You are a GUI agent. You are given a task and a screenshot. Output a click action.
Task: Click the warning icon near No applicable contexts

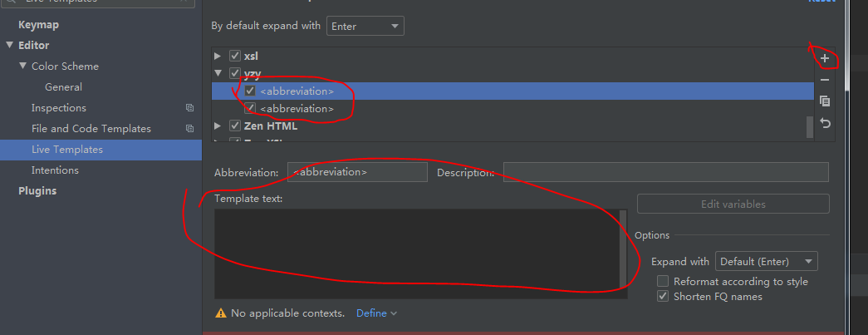(x=221, y=313)
